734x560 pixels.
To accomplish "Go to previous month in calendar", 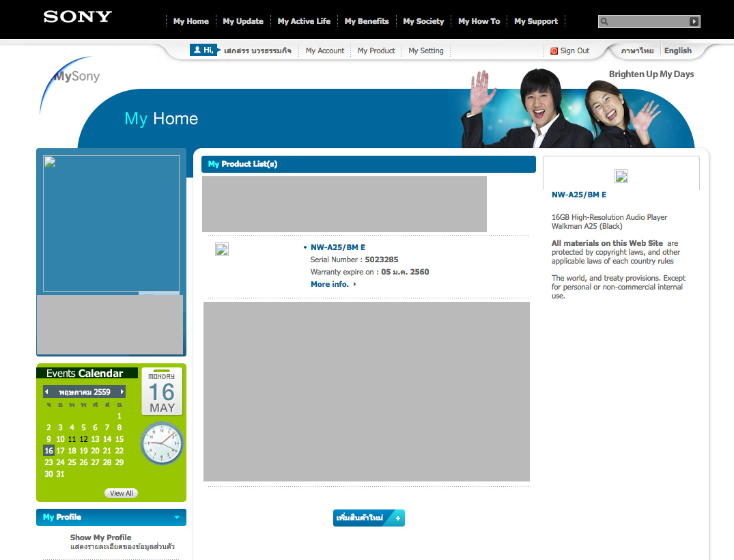I will point(46,392).
